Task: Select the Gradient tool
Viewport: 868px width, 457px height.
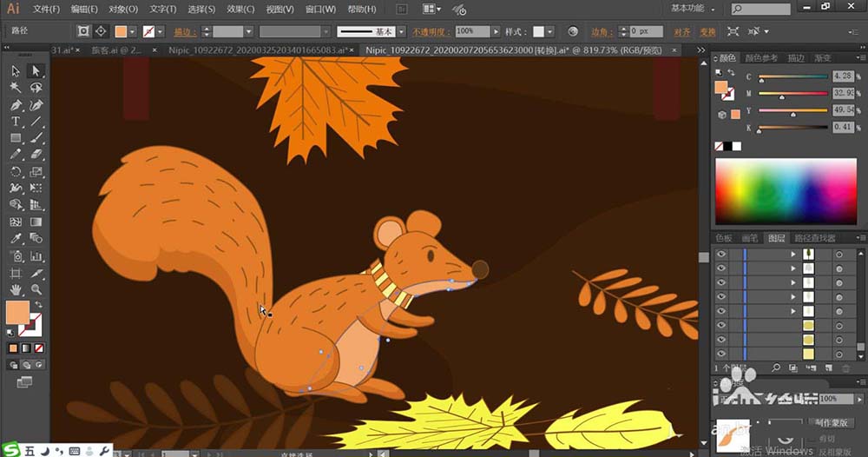Action: tap(36, 222)
